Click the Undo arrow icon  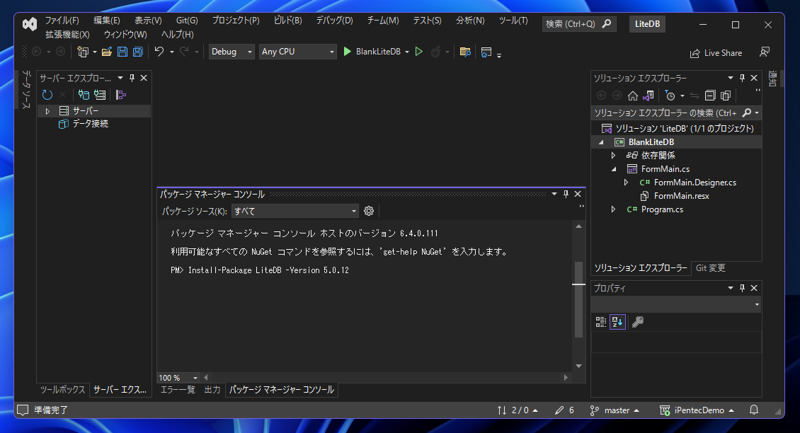(x=159, y=52)
